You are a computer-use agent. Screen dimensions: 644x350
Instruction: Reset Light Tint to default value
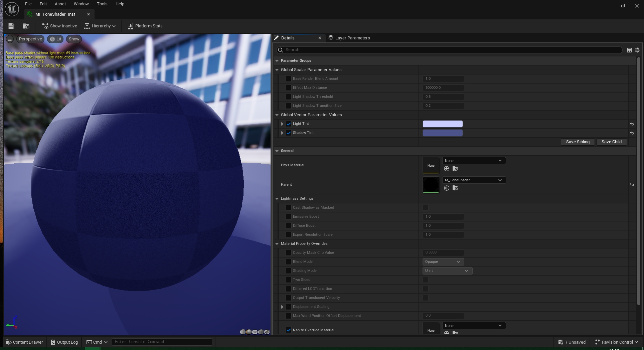click(632, 124)
